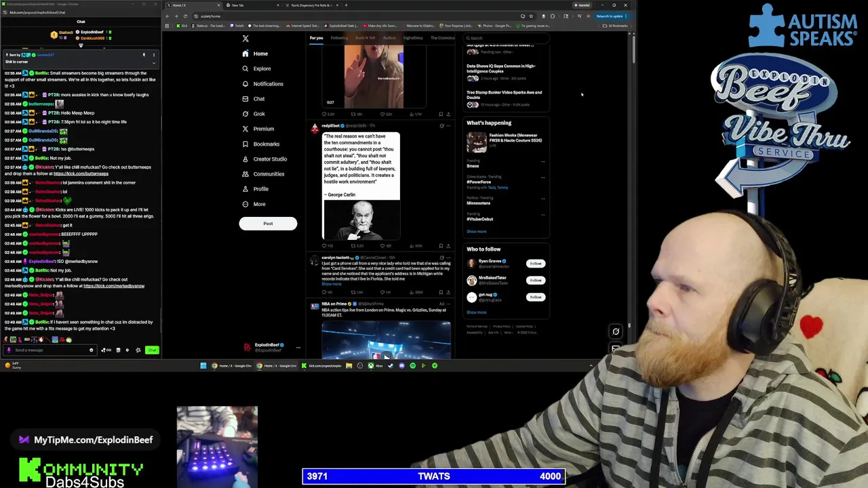868x488 pixels.
Task: Open more options on redpillbot post
Action: pyautogui.click(x=448, y=126)
